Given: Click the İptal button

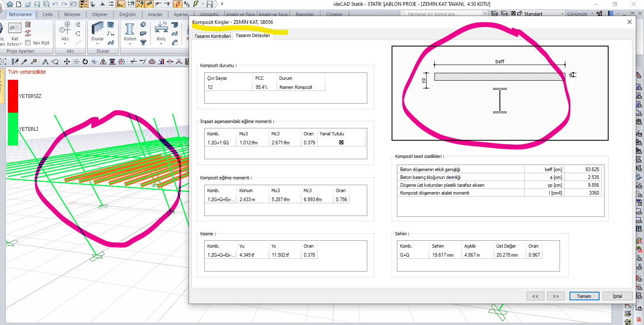Looking at the screenshot, I should [617, 296].
